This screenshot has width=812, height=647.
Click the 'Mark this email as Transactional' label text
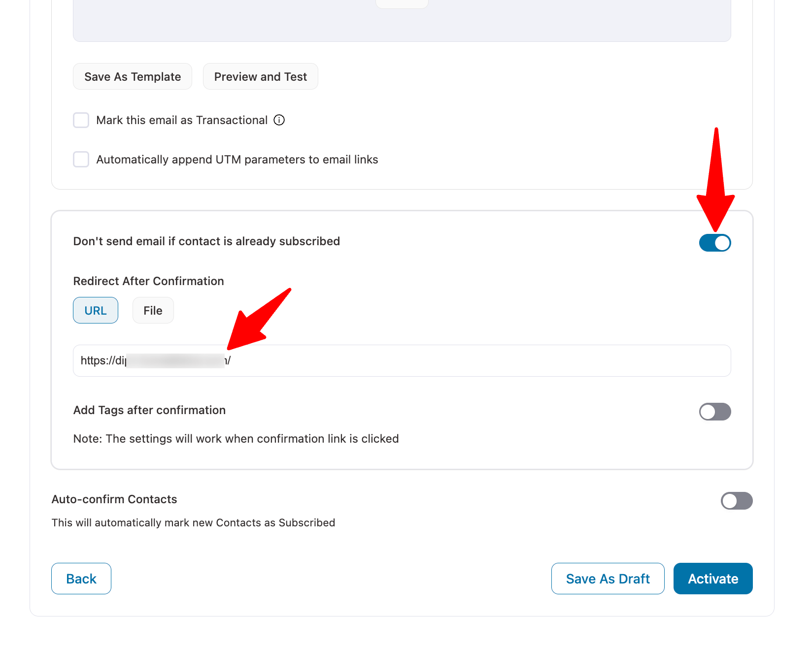click(x=182, y=120)
